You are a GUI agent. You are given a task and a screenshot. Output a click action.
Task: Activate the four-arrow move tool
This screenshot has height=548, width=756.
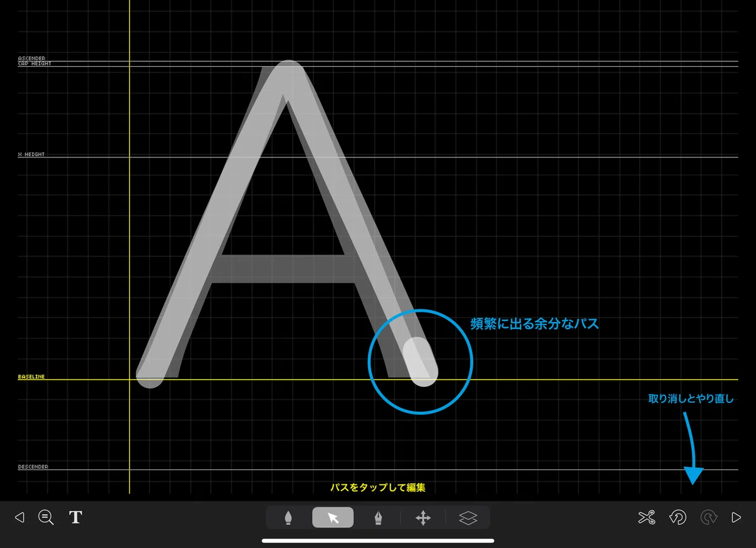(423, 518)
